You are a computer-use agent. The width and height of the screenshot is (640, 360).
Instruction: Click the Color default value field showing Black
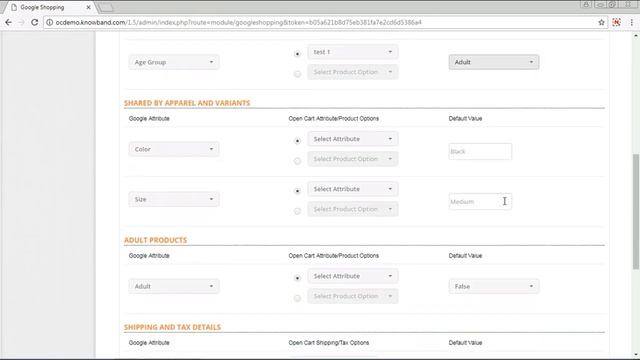pos(480,151)
